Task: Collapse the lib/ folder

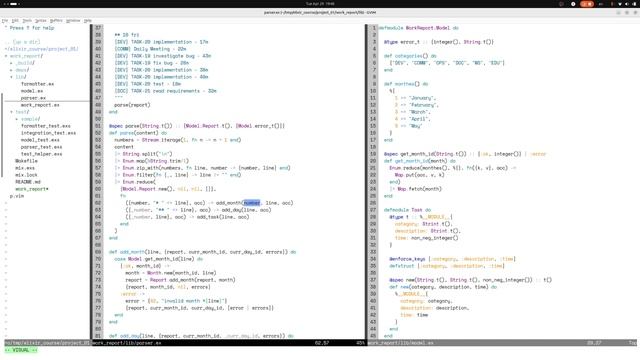Action: 11,77
